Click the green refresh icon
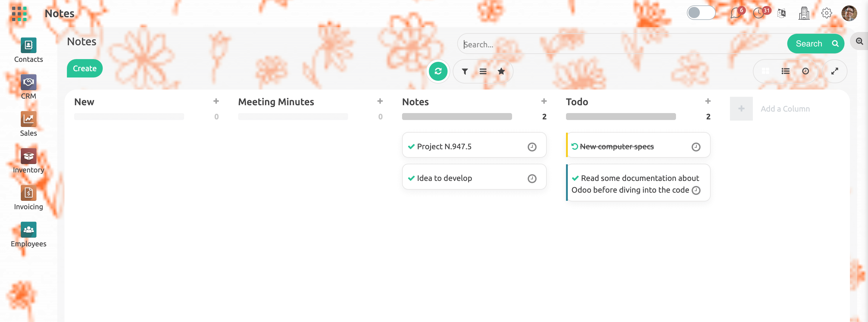 click(438, 71)
